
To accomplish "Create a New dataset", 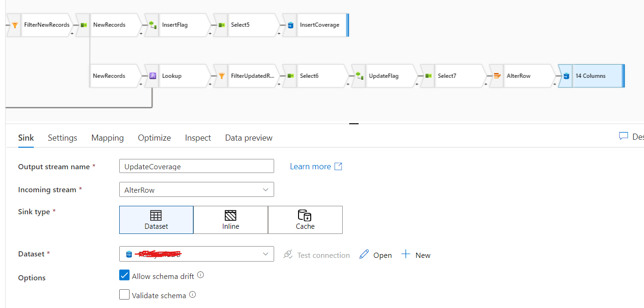I will tap(416, 255).
